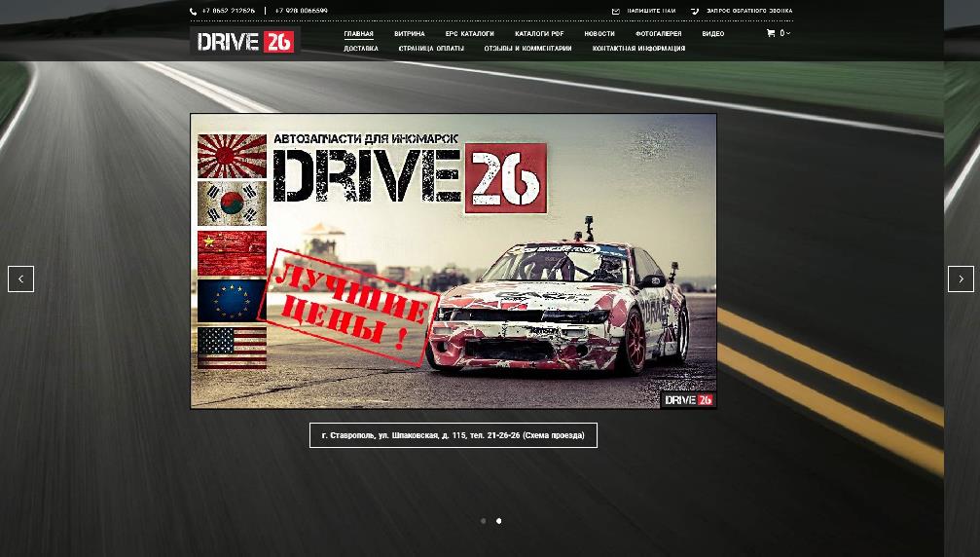The width and height of the screenshot is (980, 557).
Task: Click the 'Лучшие цены' red stamp
Action: (350, 307)
